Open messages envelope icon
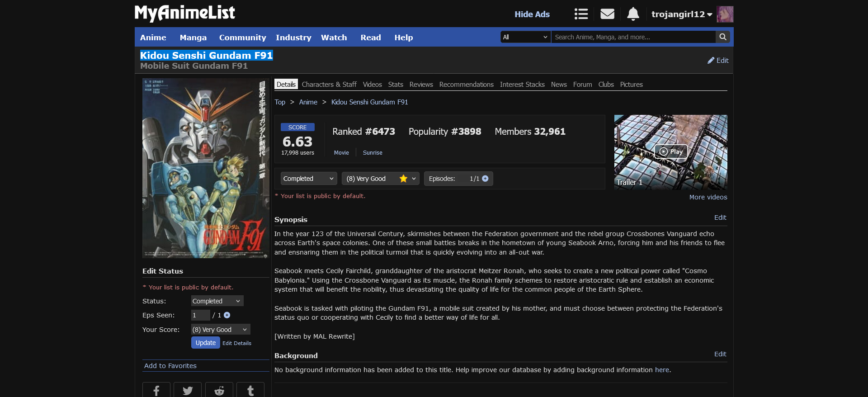The height and width of the screenshot is (397, 868). [607, 14]
